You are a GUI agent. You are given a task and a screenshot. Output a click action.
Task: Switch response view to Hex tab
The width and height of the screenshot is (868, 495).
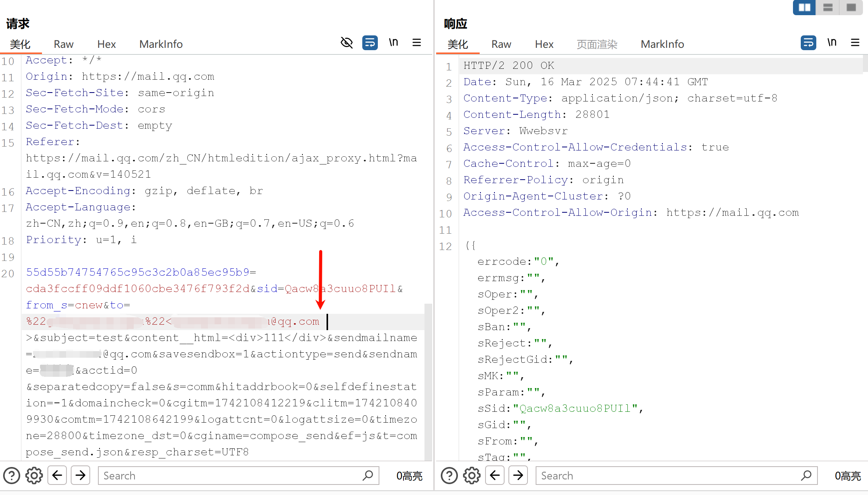click(544, 44)
